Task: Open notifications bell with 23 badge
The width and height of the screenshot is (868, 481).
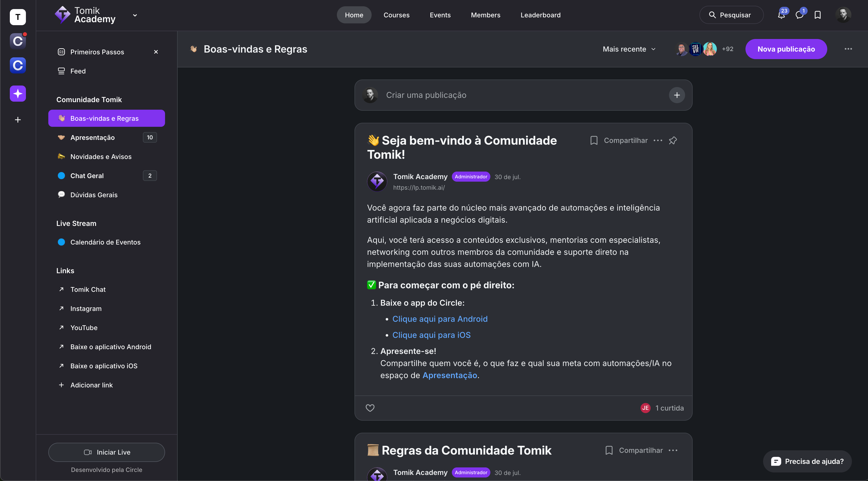Action: click(781, 15)
